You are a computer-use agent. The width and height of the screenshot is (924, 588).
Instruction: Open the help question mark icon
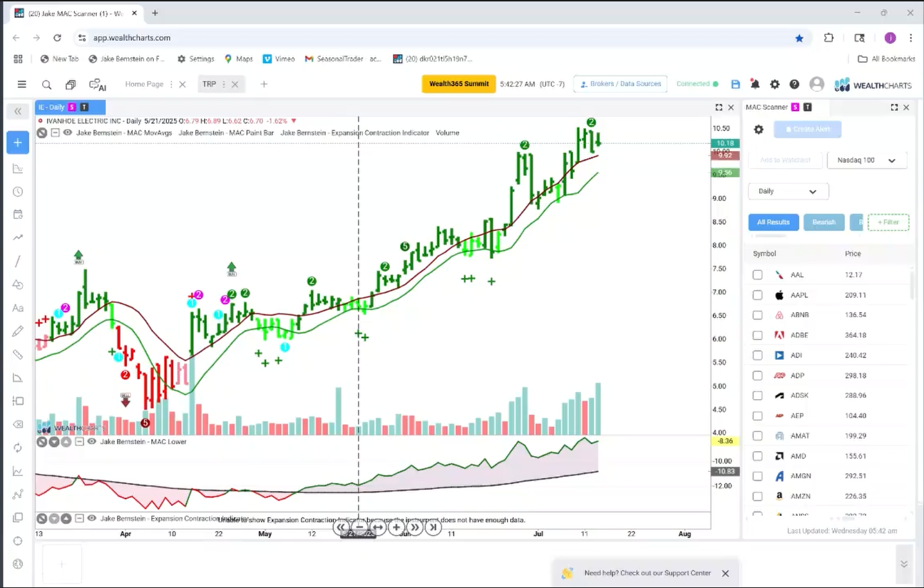794,84
